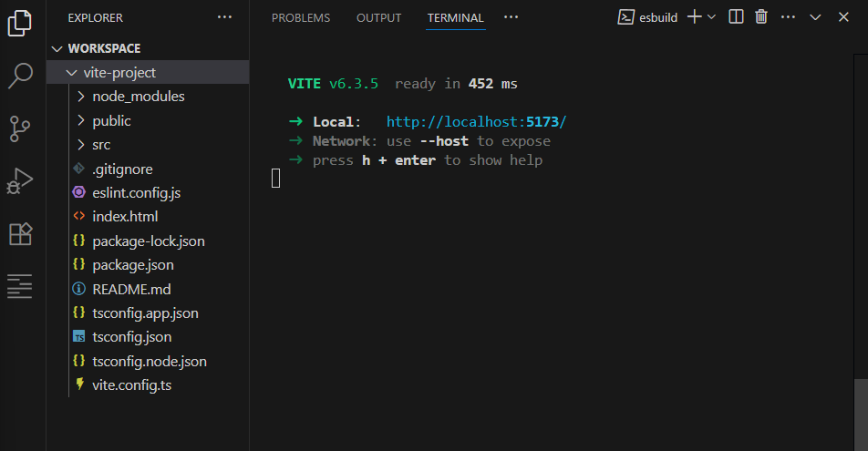Expand the src folder
The width and height of the screenshot is (868, 451).
click(x=148, y=145)
